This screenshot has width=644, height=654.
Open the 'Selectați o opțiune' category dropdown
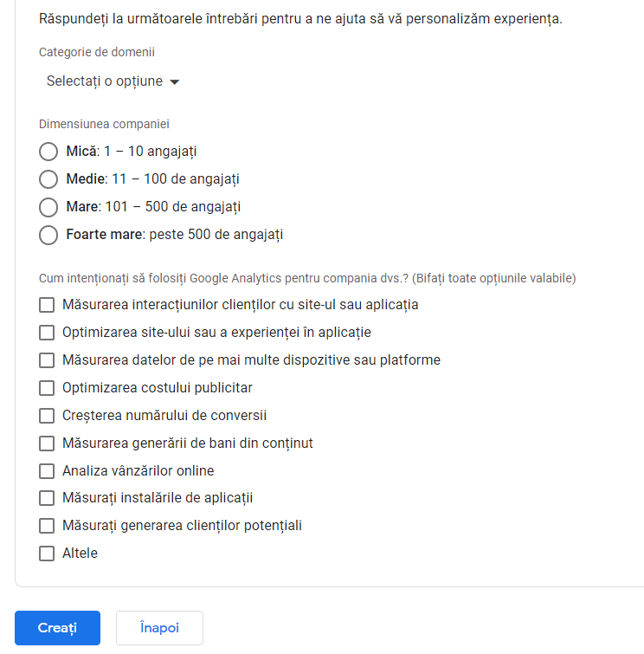tap(105, 81)
